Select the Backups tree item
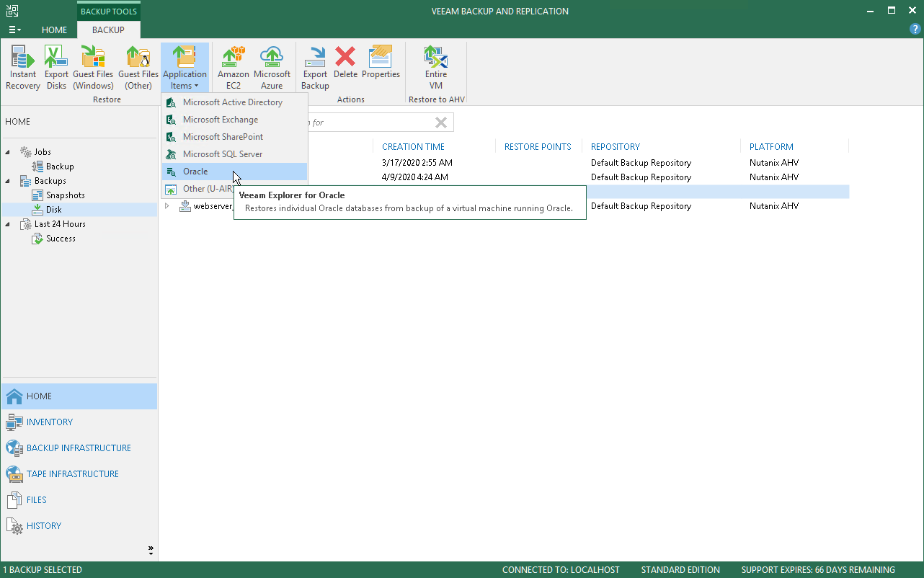Screen dimensions: 924x578 coord(50,181)
